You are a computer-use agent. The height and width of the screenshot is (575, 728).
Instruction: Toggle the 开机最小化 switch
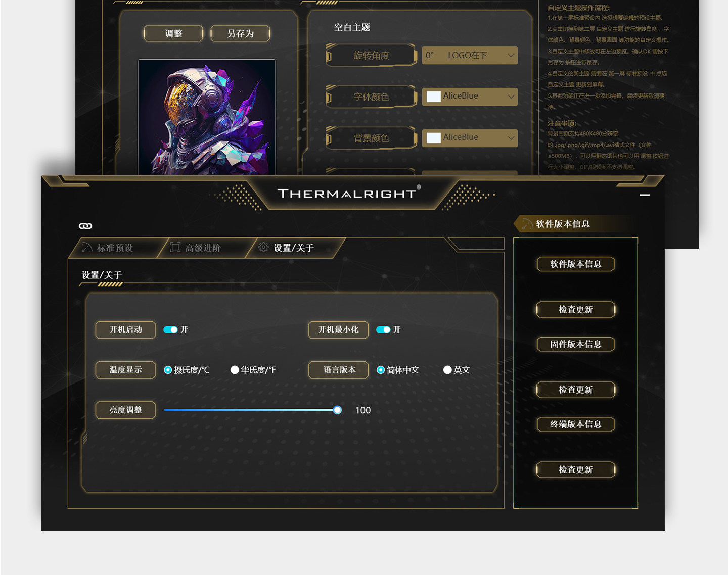click(x=383, y=330)
